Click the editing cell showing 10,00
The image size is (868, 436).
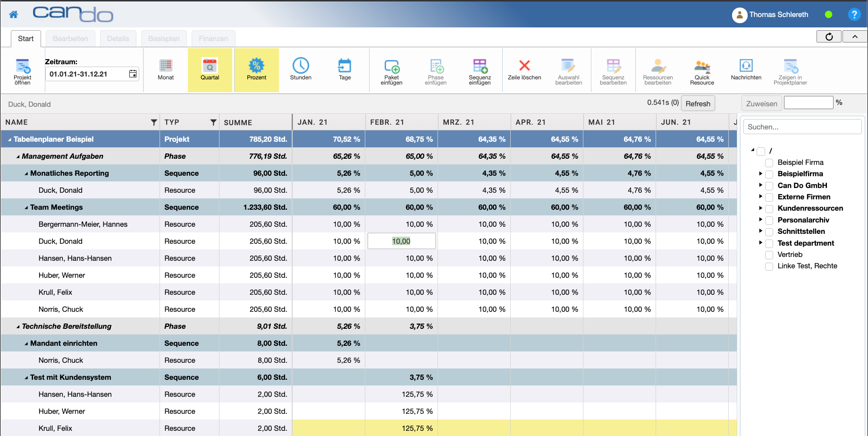401,241
